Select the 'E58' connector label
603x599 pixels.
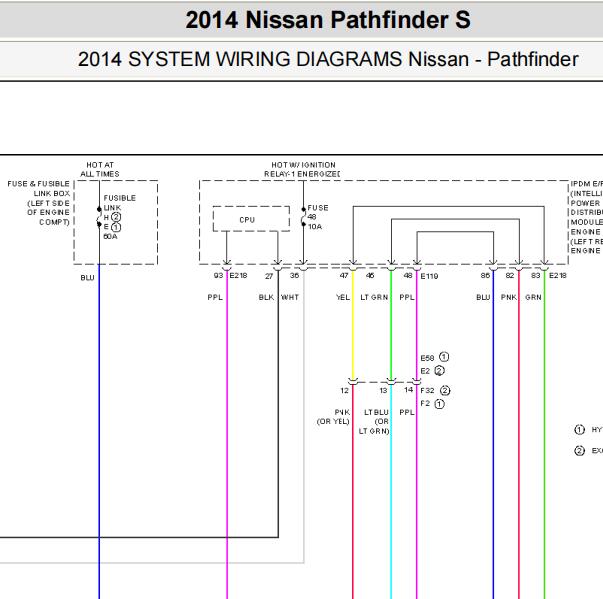[x=427, y=358]
